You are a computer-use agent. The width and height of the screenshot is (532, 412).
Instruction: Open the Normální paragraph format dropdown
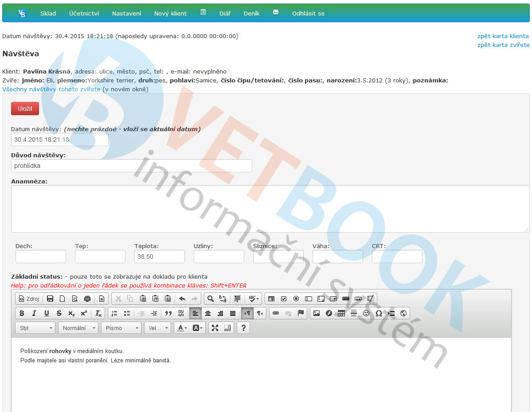tap(78, 328)
